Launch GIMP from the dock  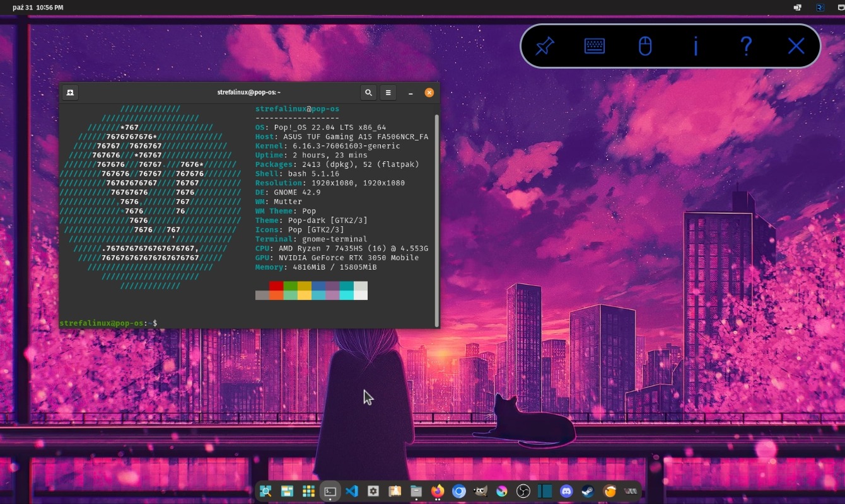[x=481, y=491]
